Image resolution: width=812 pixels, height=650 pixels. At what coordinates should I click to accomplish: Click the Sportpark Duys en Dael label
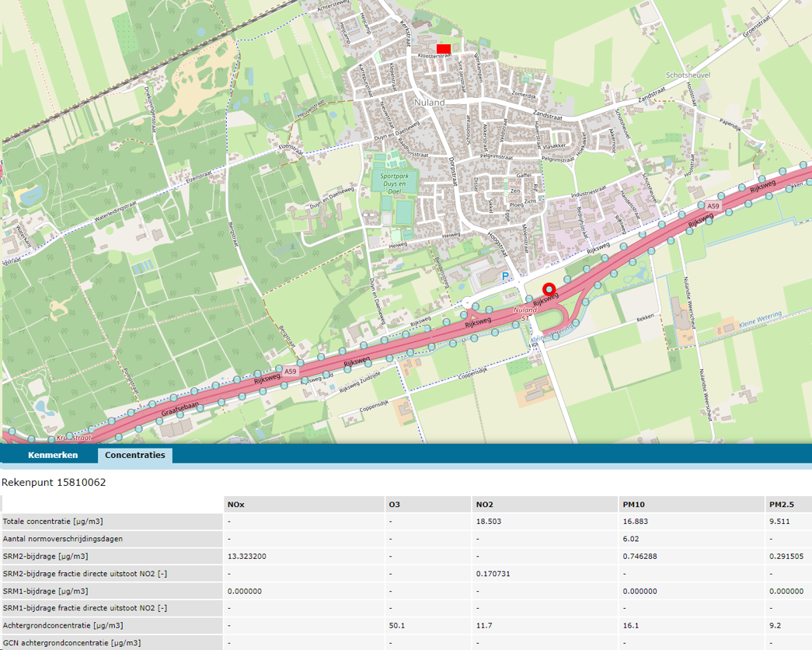[394, 183]
